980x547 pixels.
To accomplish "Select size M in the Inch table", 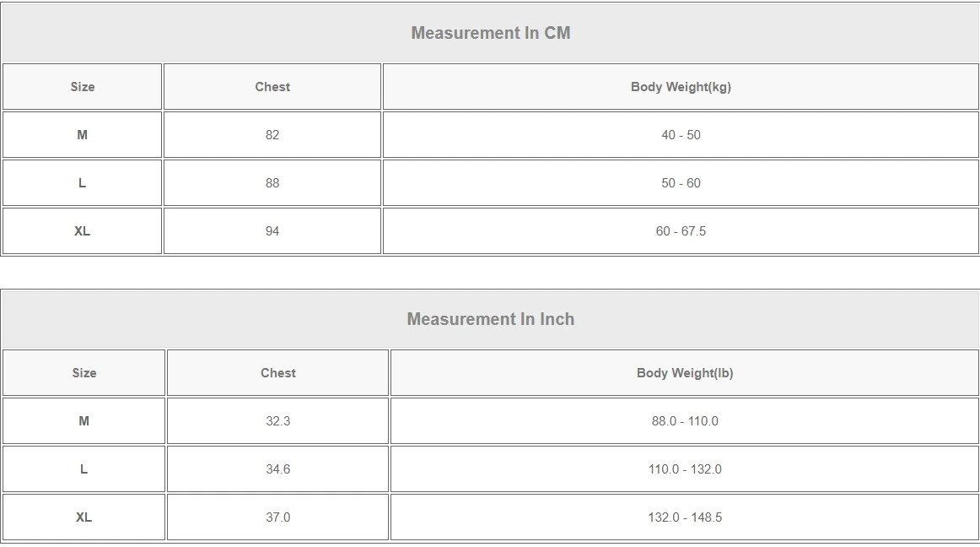I will click(x=84, y=421).
